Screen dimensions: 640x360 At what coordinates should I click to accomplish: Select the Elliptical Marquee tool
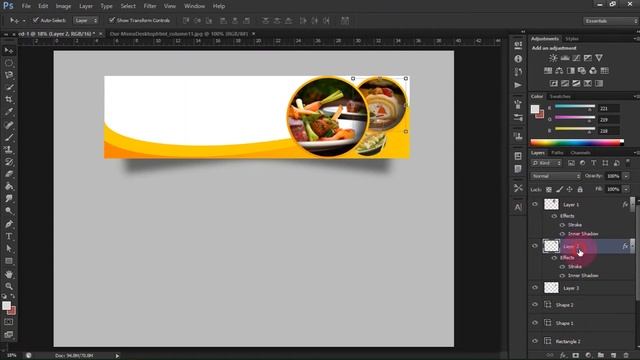(x=9, y=63)
